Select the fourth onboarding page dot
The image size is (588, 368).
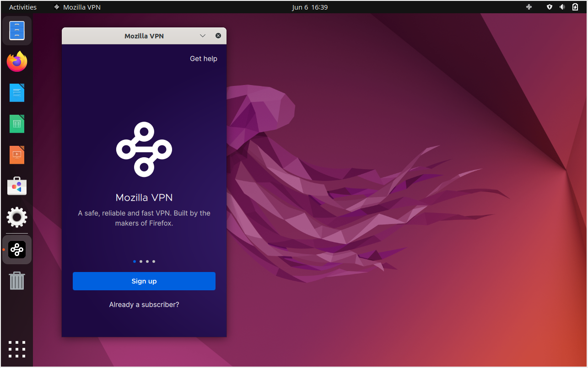pyautogui.click(x=154, y=261)
